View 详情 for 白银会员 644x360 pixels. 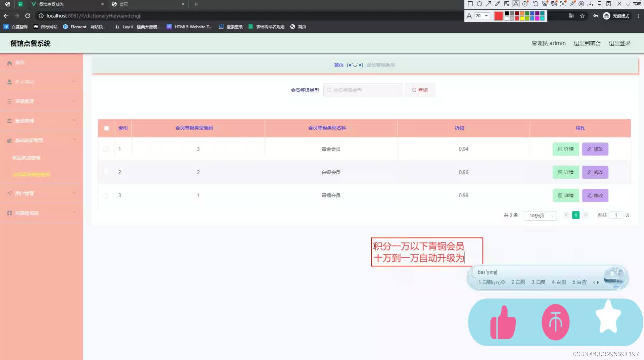pos(566,172)
